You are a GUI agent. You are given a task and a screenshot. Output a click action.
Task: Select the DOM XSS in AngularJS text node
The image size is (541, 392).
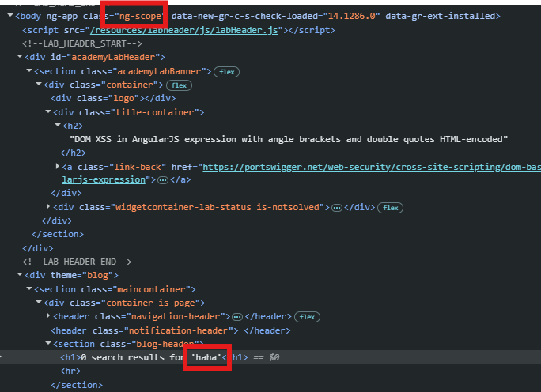pos(289,139)
